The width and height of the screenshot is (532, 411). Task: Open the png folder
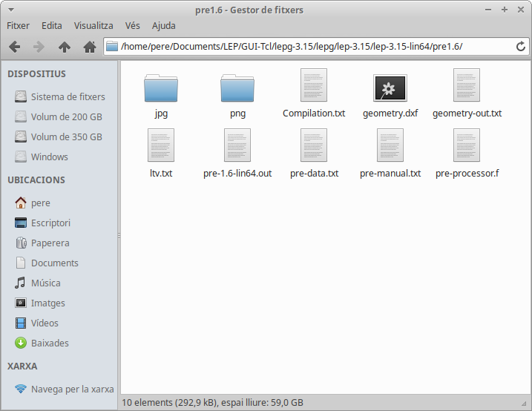pyautogui.click(x=237, y=88)
